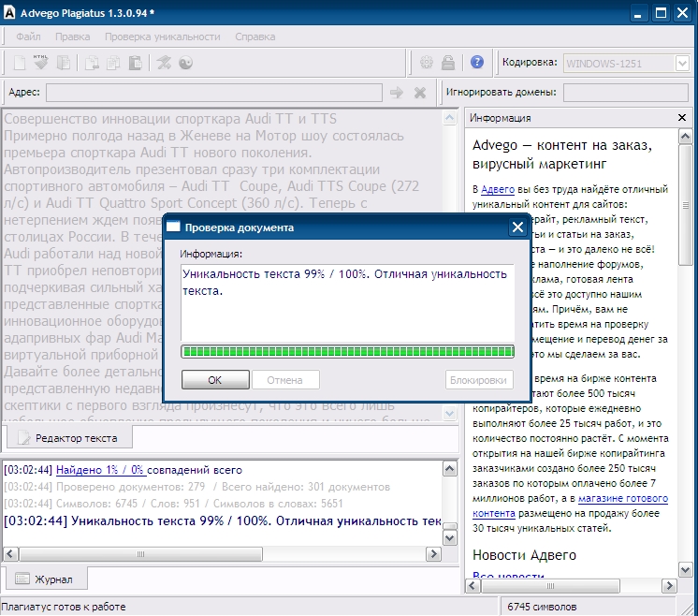This screenshot has width=698, height=616.
Task: Open the Файл menu
Action: point(28,37)
